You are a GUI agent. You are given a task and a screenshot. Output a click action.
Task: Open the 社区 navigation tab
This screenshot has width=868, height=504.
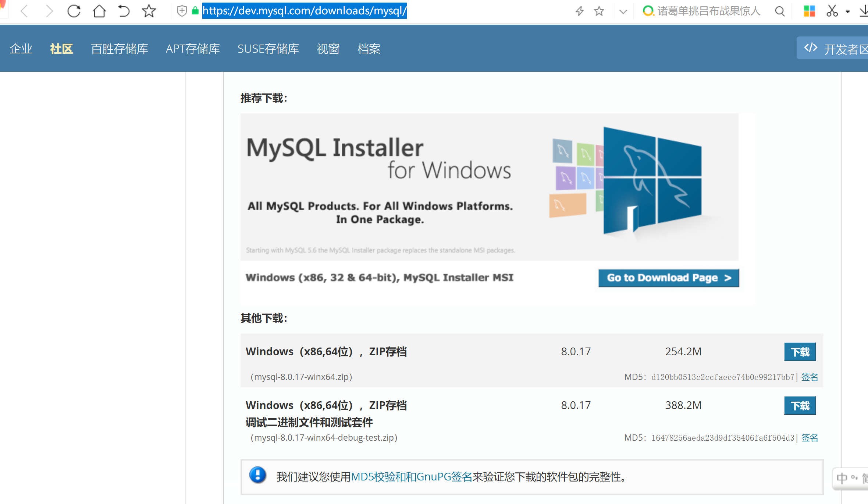click(x=61, y=49)
